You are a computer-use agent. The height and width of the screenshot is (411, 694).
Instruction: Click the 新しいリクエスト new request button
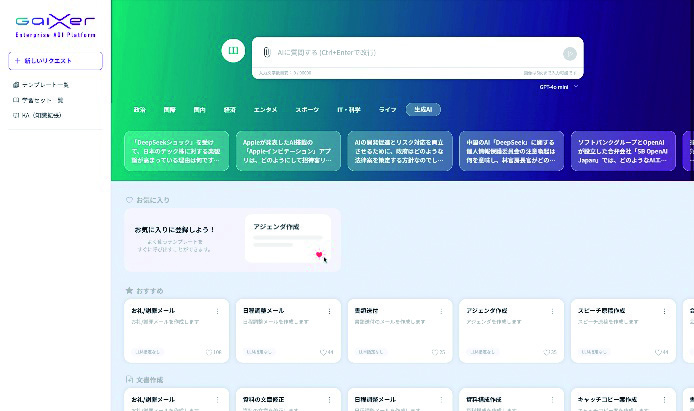(x=55, y=61)
